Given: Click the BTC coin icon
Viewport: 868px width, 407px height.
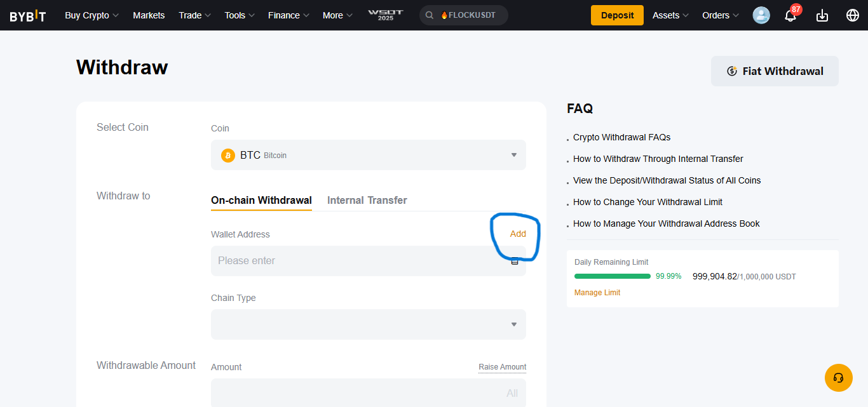Looking at the screenshot, I should coord(228,155).
